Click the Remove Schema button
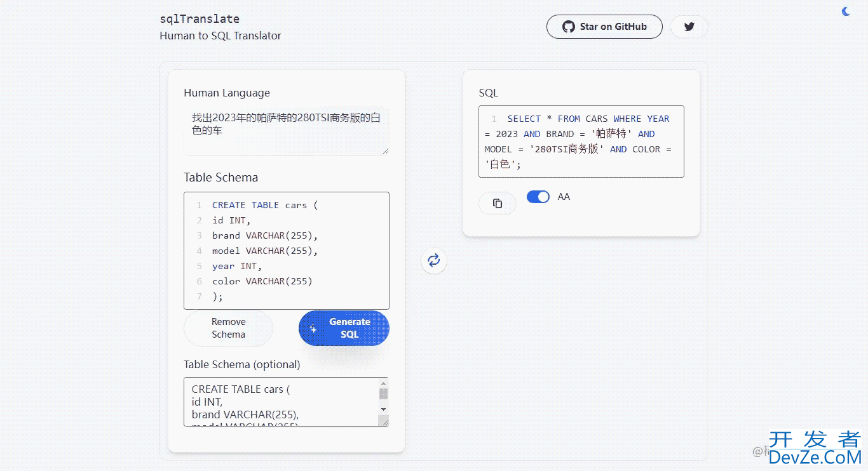868x471 pixels. click(x=228, y=328)
